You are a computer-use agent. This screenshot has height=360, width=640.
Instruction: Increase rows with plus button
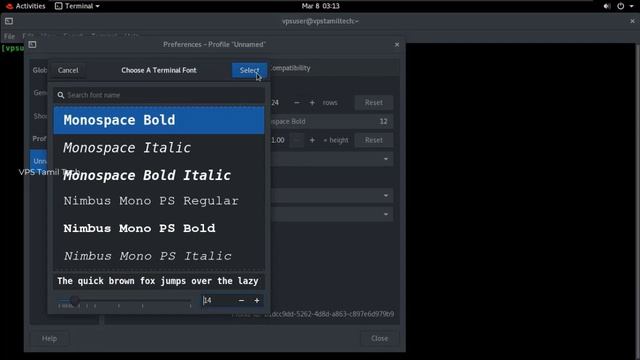click(x=312, y=102)
